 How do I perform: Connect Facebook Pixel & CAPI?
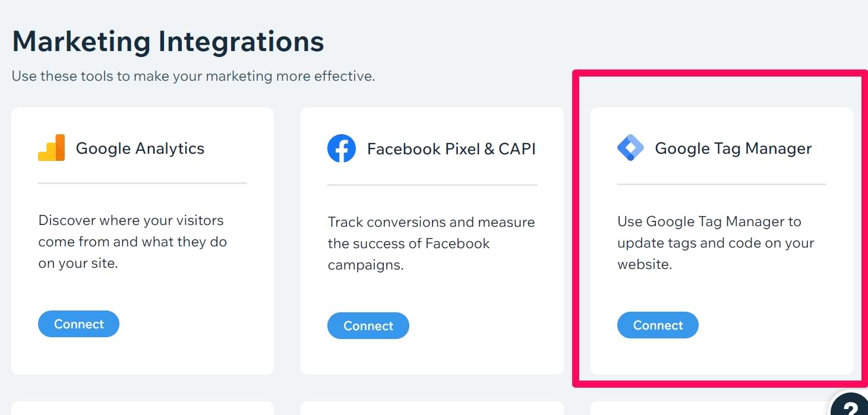coord(368,326)
